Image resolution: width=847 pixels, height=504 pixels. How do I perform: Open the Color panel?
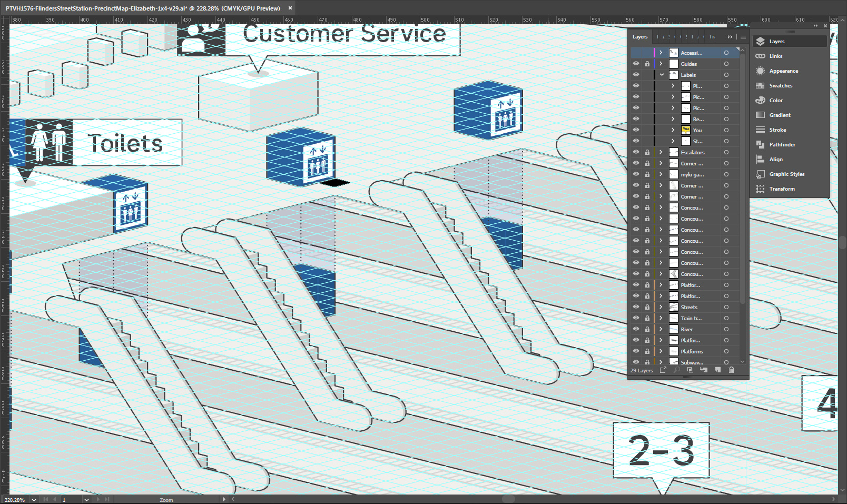[789, 100]
